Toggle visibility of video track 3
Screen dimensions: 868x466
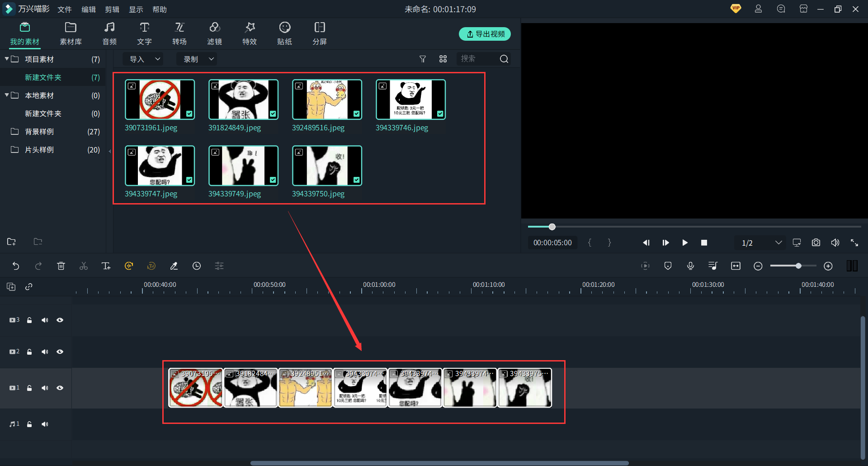tap(60, 320)
